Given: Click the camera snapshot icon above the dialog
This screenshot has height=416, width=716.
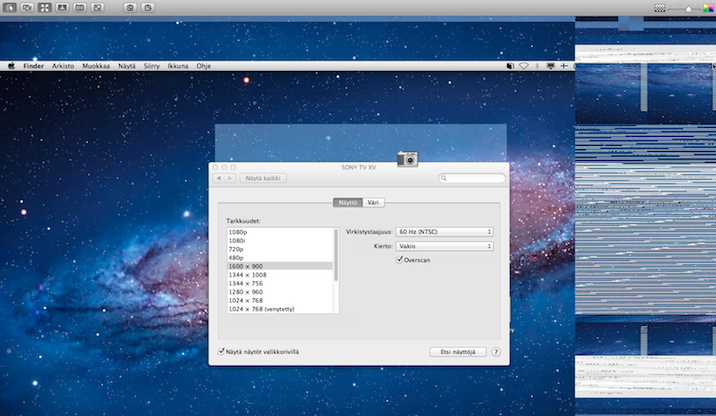Looking at the screenshot, I should click(407, 158).
